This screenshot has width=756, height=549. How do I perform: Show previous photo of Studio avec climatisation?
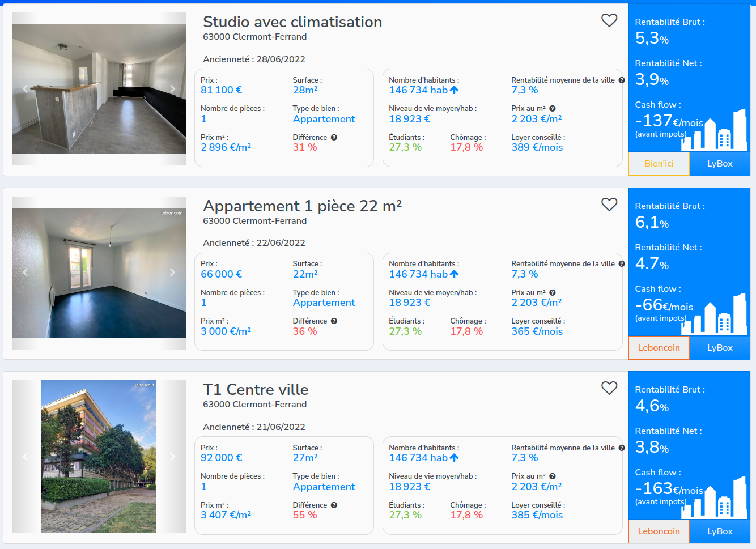(x=25, y=89)
